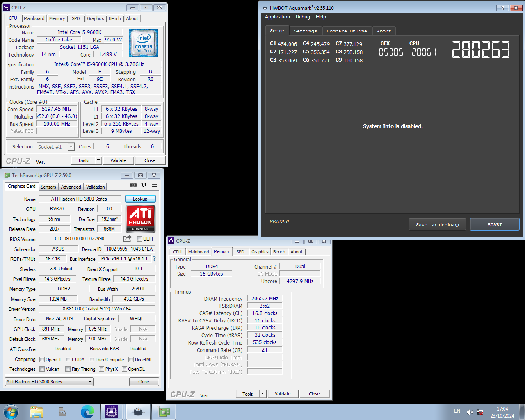Image resolution: width=525 pixels, height=420 pixels.
Task: Click the Core Speed field 5197.45 MHz
Action: (x=57, y=109)
